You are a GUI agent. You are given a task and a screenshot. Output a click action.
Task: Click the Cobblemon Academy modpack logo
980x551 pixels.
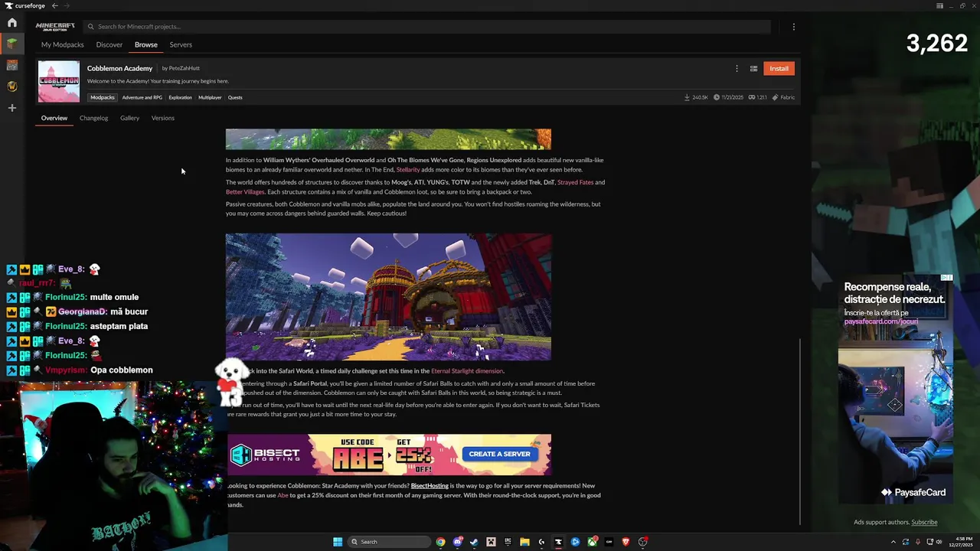[x=59, y=81]
